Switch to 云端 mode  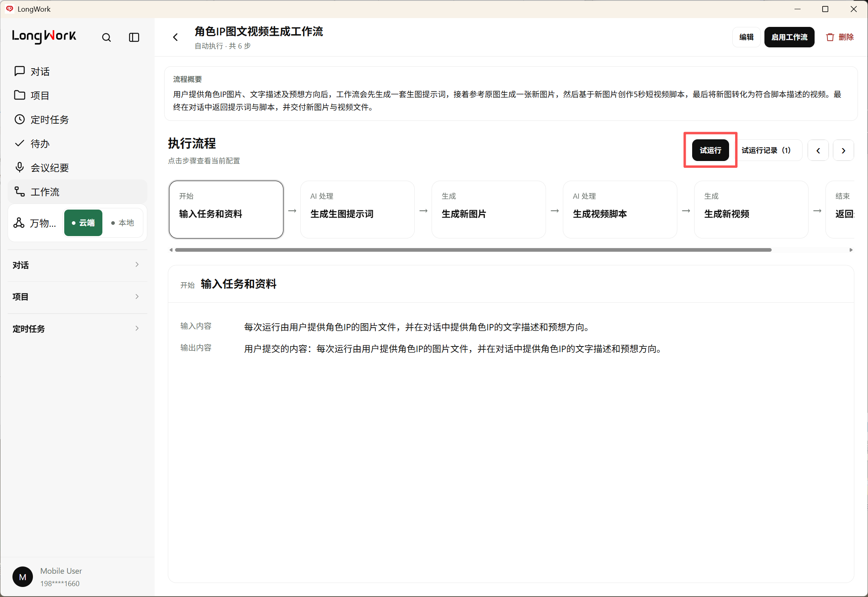(83, 223)
